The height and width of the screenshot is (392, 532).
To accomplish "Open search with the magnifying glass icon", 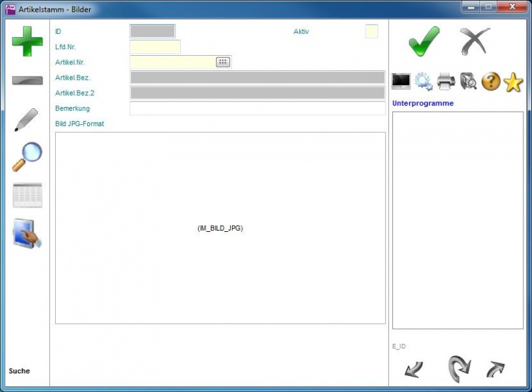I will coord(27,157).
